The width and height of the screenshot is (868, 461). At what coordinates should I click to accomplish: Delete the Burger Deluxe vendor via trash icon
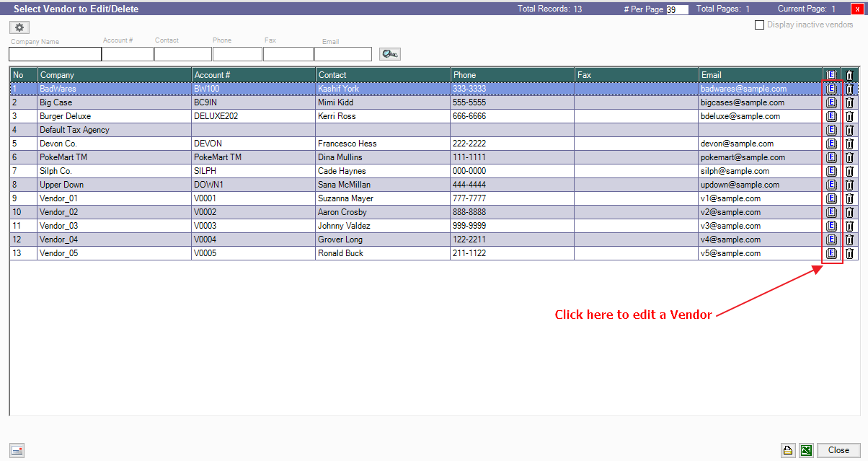point(849,116)
